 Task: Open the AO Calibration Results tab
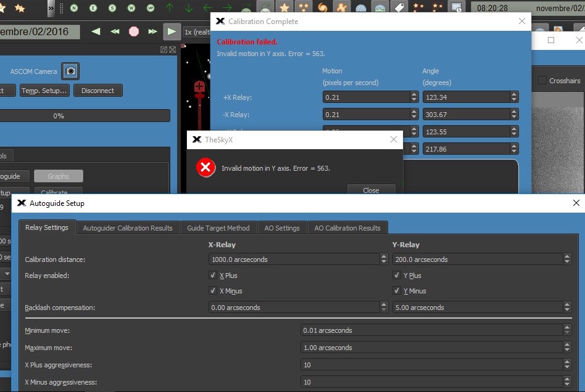[x=347, y=228]
